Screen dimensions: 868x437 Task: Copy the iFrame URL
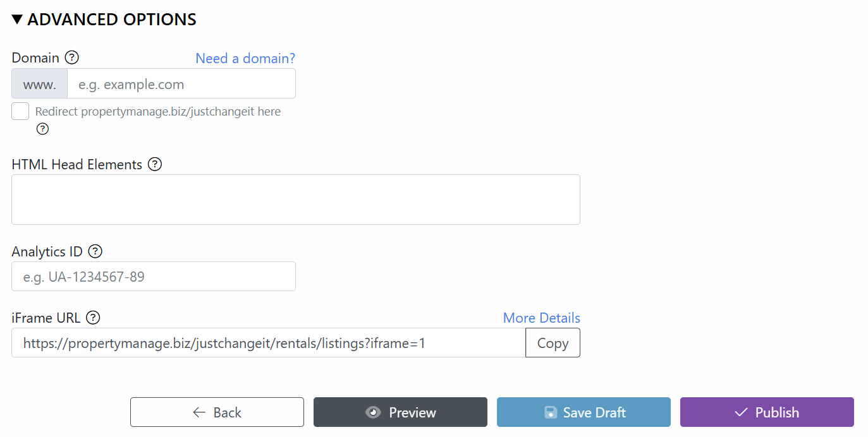553,343
